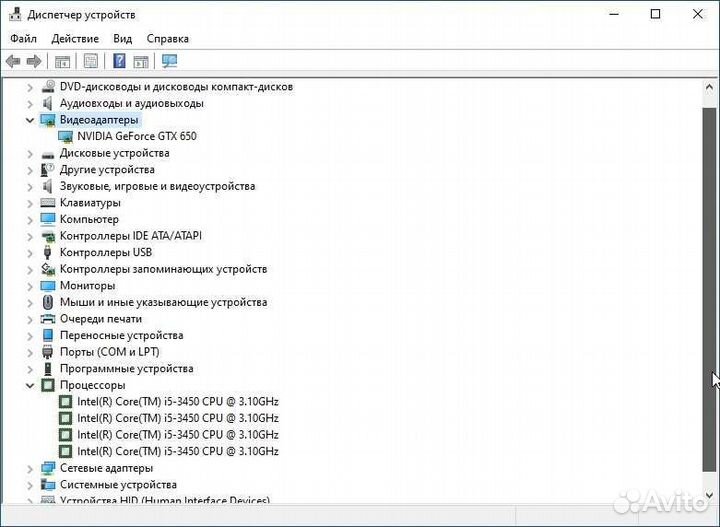Click the Back arrow toolbar icon
The height and width of the screenshot is (527, 720).
[x=13, y=61]
